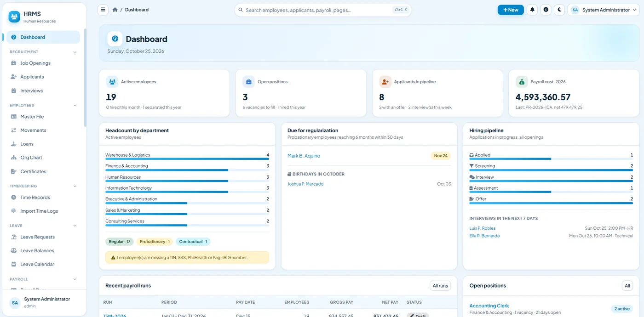The image size is (644, 317).
Task: Open the Dashboard sidebar item
Action: click(43, 37)
